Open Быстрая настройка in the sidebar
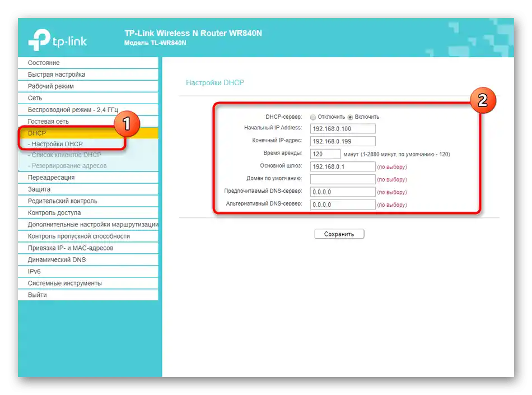The height and width of the screenshot is (395, 532). click(88, 75)
